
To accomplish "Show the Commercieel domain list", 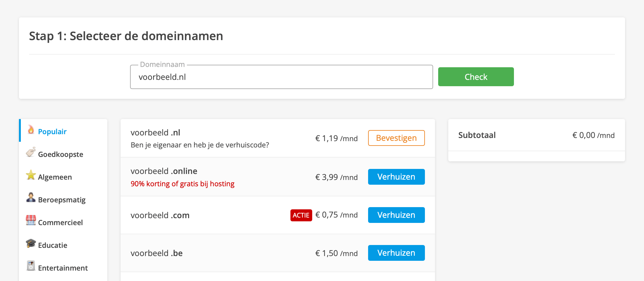I will (x=64, y=221).
